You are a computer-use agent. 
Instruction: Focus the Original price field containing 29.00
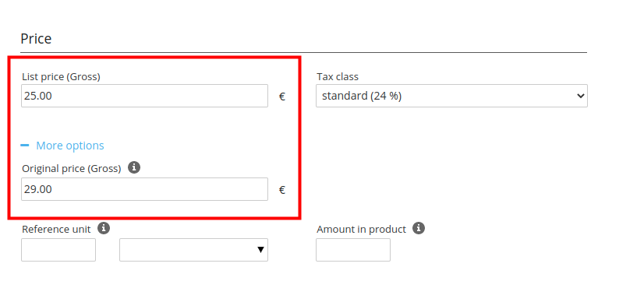[x=144, y=189]
